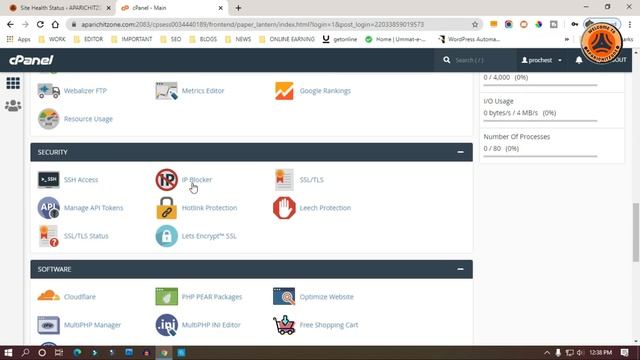Viewport: 640px width, 360px height.
Task: Open the Chrome menu three dots
Action: click(630, 24)
